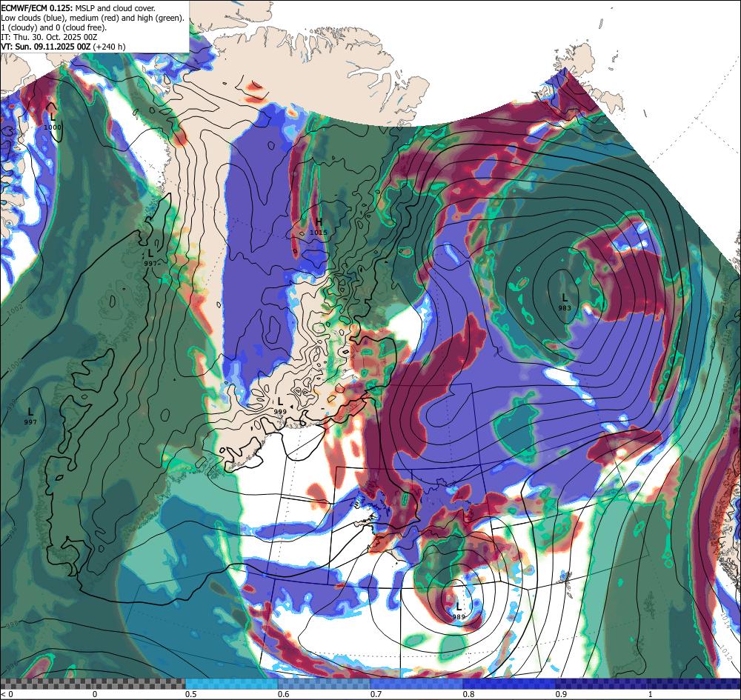
Task: Click the checkered gray segment of the color scale
Action: pos(93,684)
